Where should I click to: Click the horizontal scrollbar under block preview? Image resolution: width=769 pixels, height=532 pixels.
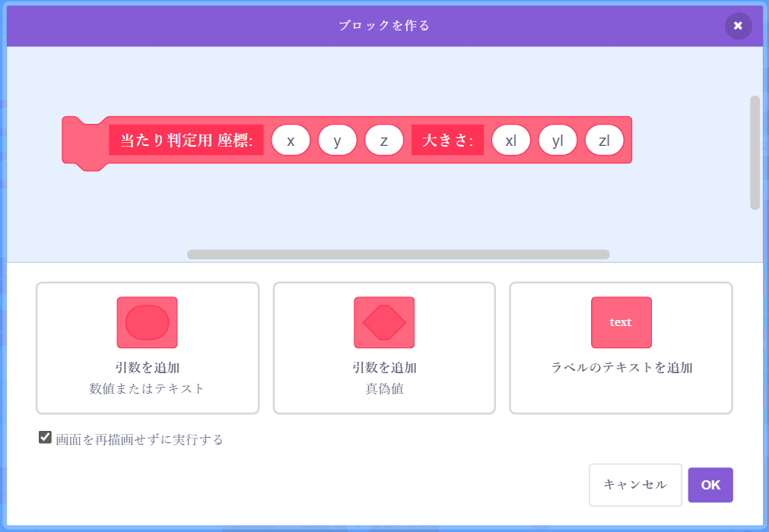click(x=398, y=255)
